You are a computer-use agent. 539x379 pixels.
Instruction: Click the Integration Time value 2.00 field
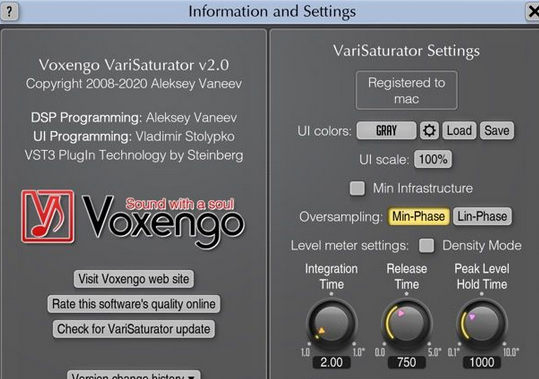(331, 362)
